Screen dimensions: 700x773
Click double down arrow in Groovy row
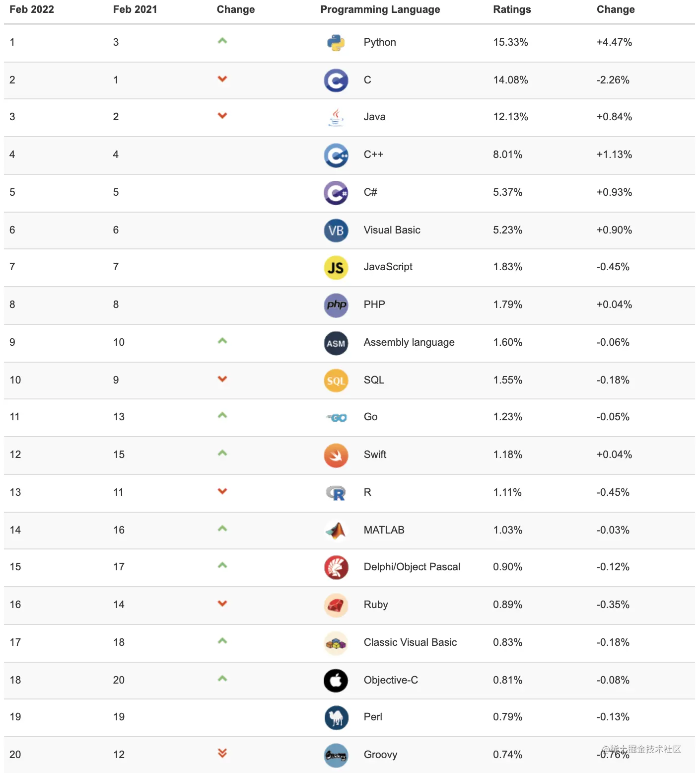tap(222, 753)
